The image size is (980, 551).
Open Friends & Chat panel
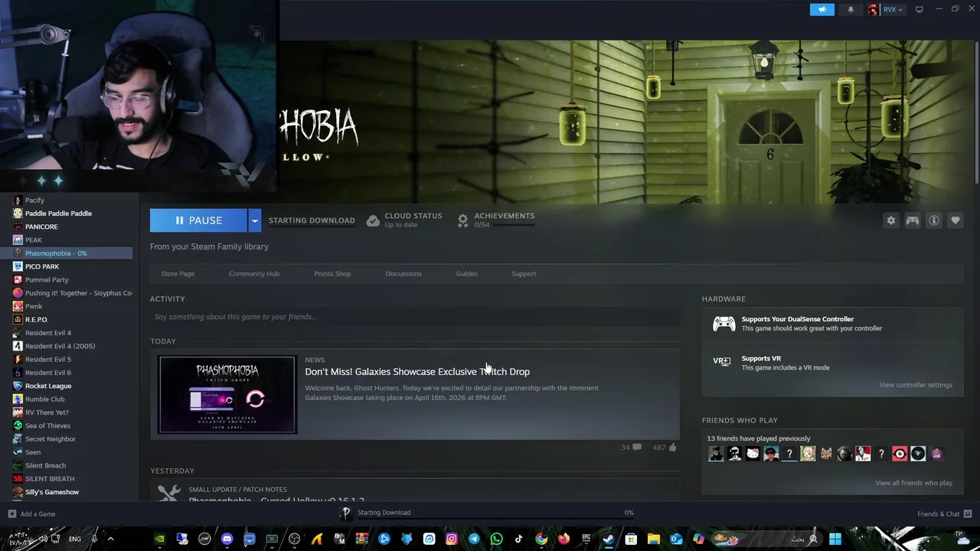[x=944, y=514]
